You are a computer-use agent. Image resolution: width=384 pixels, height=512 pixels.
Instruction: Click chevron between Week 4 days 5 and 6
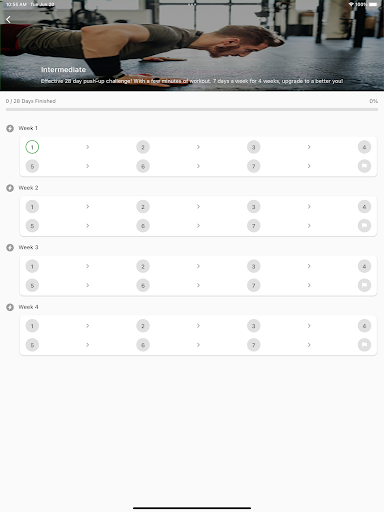[x=88, y=345]
